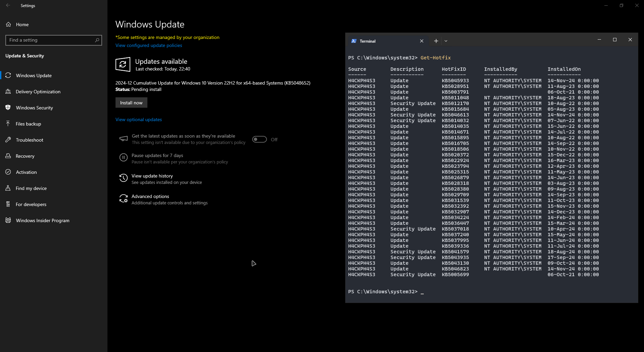Open Activation checkmark icon
Viewport: 644px width, 352px height.
pyautogui.click(x=8, y=172)
